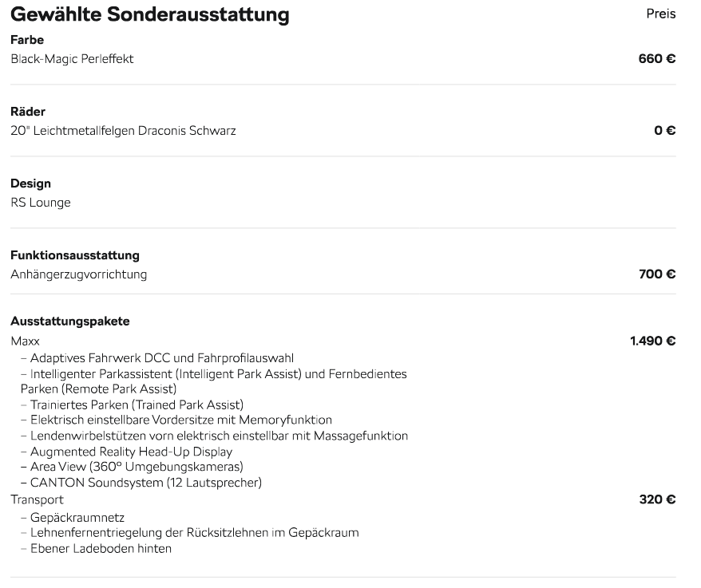Click the 'Preis' column label
The height and width of the screenshot is (588, 701).
click(x=660, y=14)
